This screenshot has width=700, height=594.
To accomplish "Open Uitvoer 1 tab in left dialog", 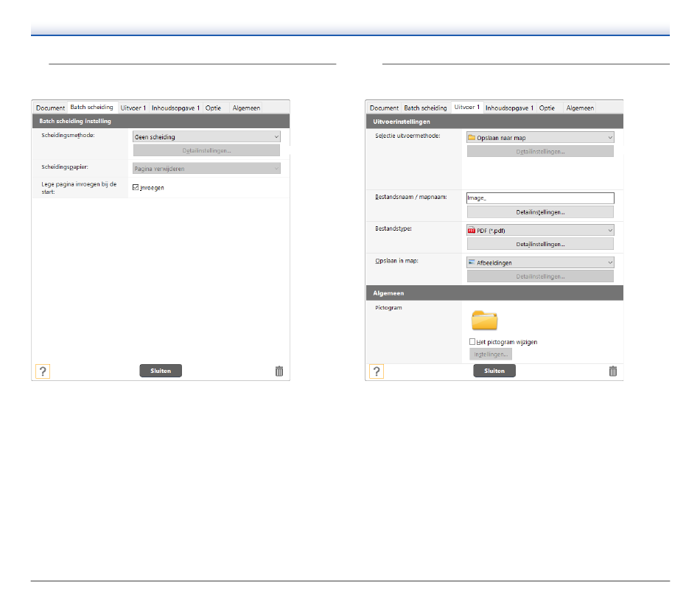I will (133, 108).
